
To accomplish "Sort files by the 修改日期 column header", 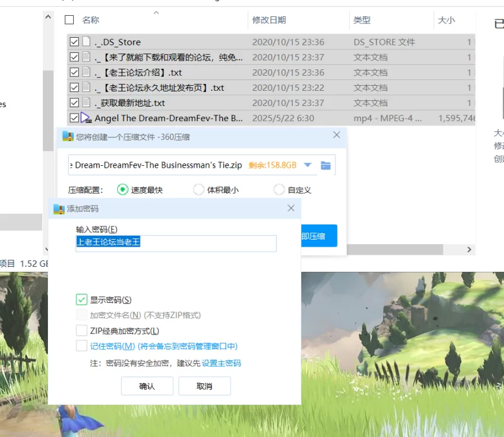I will (269, 20).
